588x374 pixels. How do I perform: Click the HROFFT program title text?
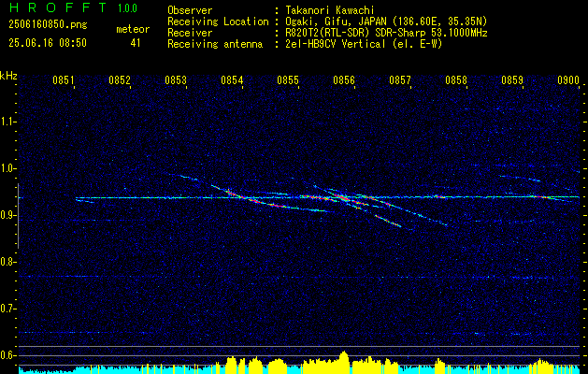click(x=58, y=7)
